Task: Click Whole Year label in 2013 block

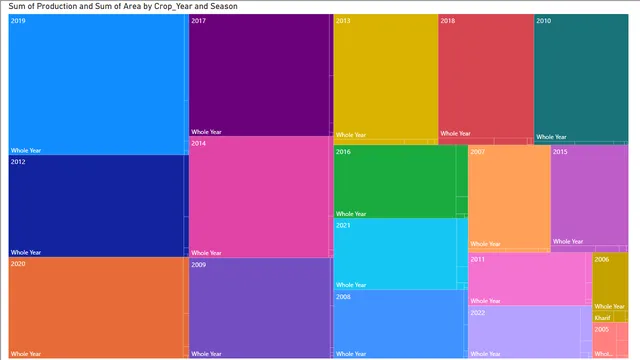Action: coord(351,135)
